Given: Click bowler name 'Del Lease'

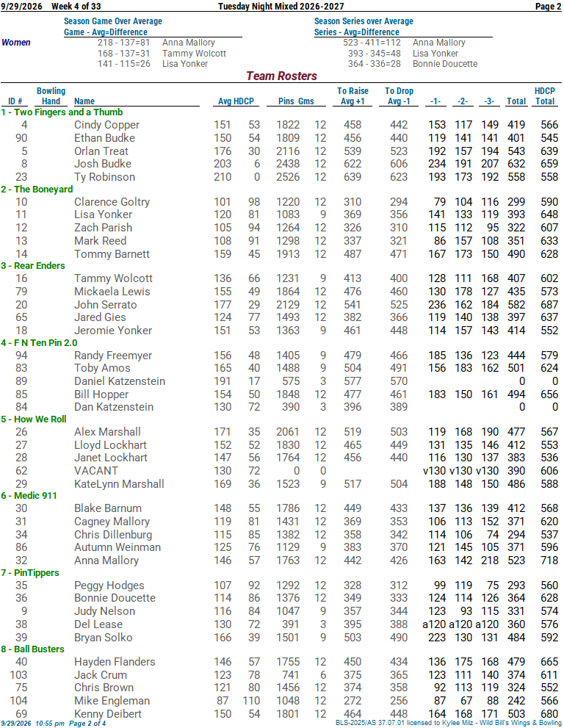Looking at the screenshot, I should 98,624.
